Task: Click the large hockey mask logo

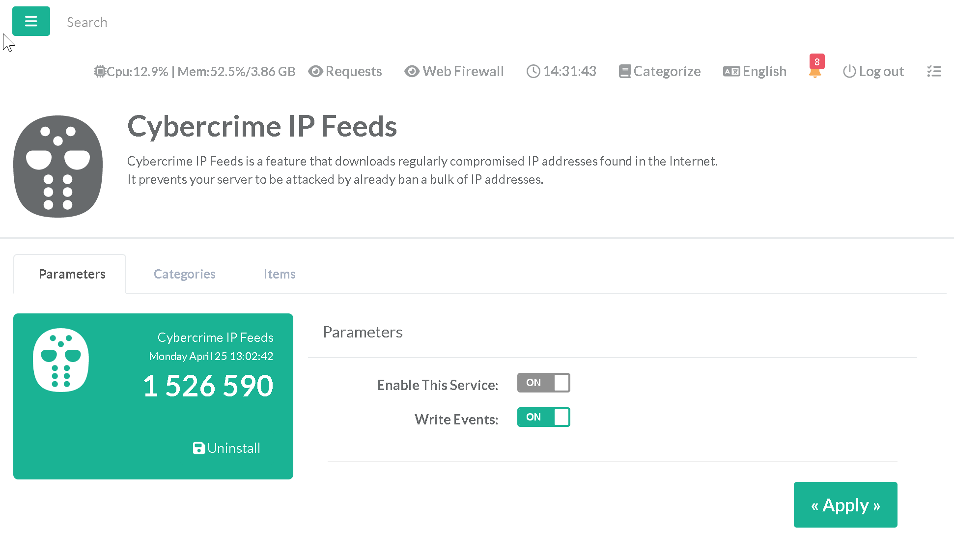Action: pyautogui.click(x=58, y=167)
